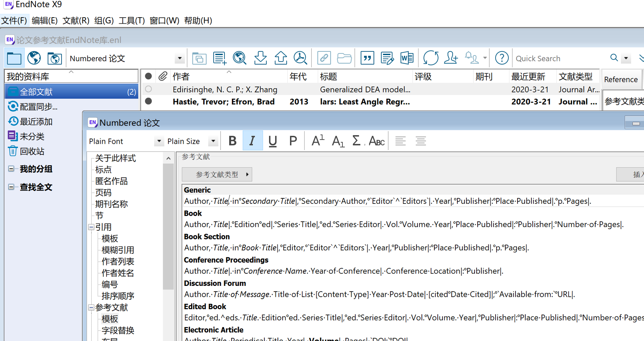This screenshot has height=341, width=644.
Task: Open the Numbered 论文 style dropdown
Action: [180, 58]
